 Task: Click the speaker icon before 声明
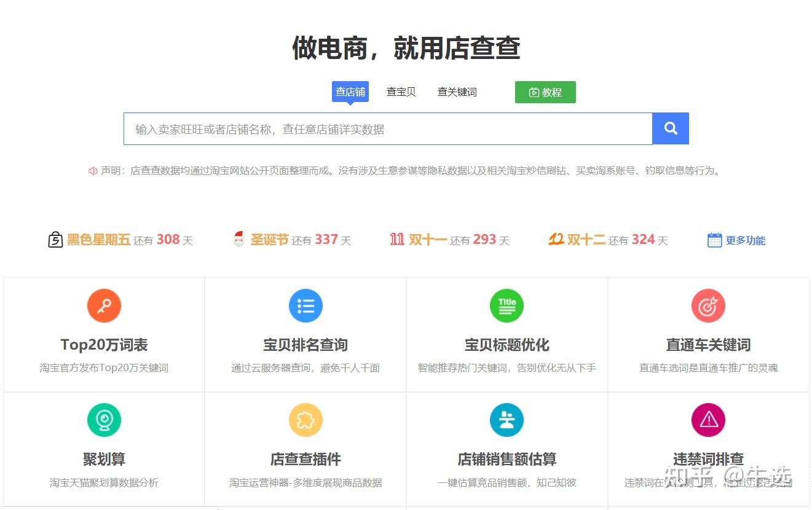click(x=93, y=171)
